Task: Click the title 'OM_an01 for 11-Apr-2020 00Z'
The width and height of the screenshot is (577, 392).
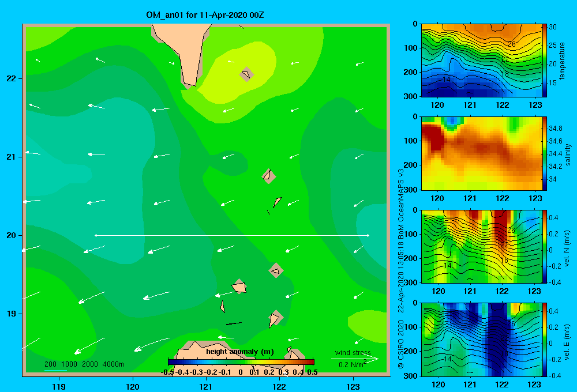Action: click(x=205, y=15)
